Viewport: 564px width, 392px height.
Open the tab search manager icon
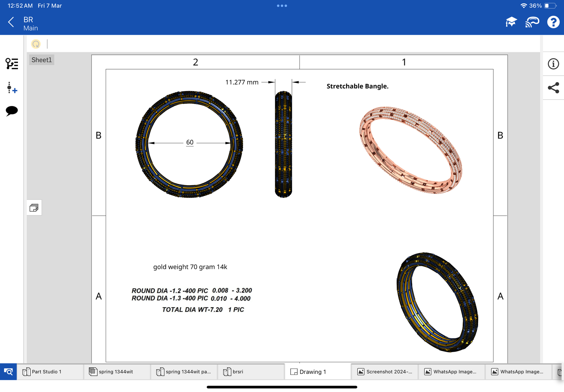pos(8,372)
